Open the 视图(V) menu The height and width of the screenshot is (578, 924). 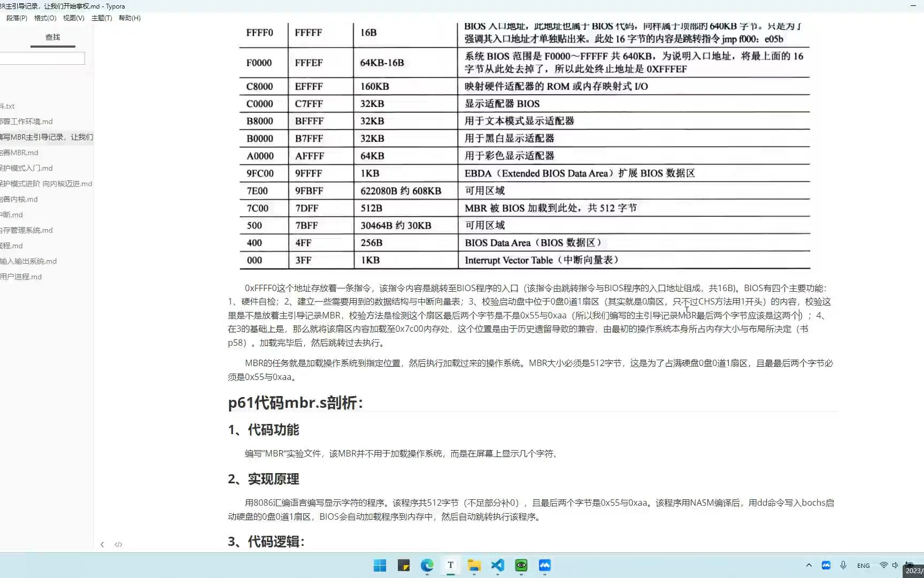[73, 18]
